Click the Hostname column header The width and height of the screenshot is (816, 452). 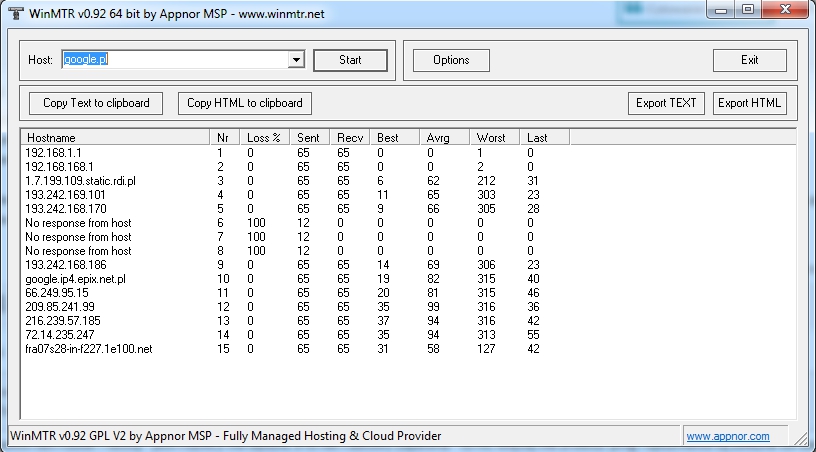(x=116, y=138)
